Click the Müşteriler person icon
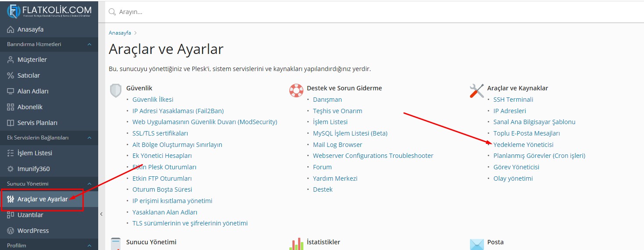The image size is (644, 250). 11,60
